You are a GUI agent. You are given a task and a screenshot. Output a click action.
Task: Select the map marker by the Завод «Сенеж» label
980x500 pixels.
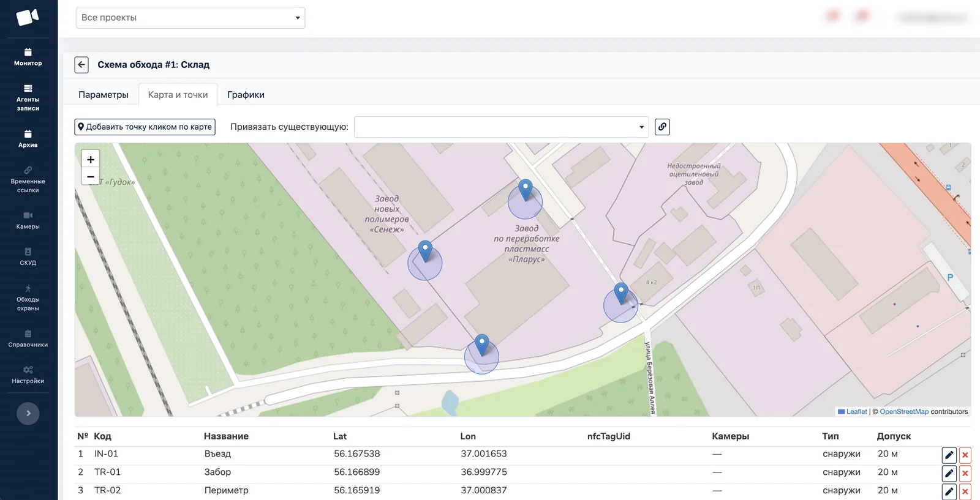coord(425,251)
